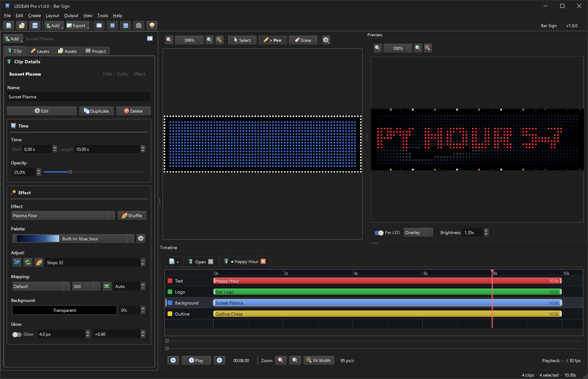
Task: Click the split panel layout toolbar icon
Action: tap(99, 25)
